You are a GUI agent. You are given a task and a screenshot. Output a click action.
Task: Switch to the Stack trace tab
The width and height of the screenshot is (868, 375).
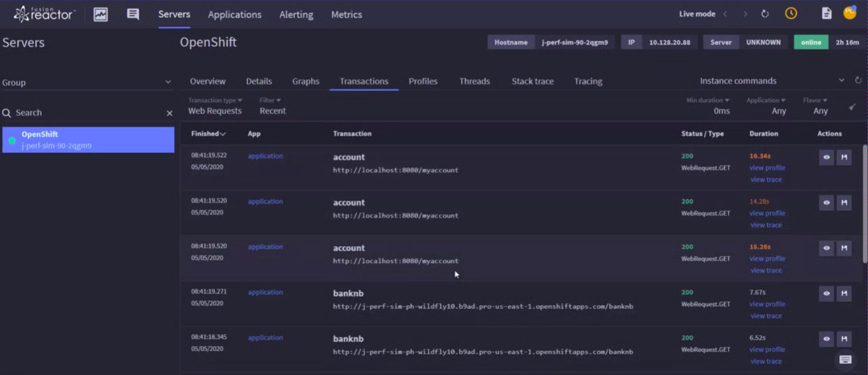533,82
